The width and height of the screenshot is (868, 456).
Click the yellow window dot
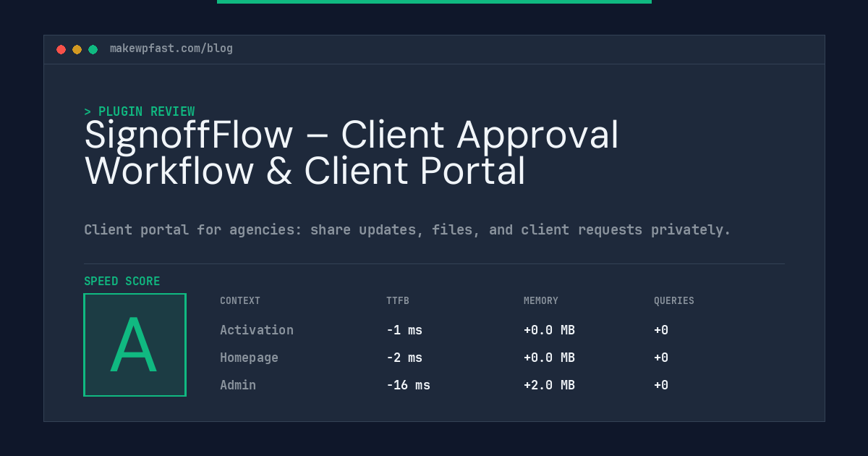[77, 49]
